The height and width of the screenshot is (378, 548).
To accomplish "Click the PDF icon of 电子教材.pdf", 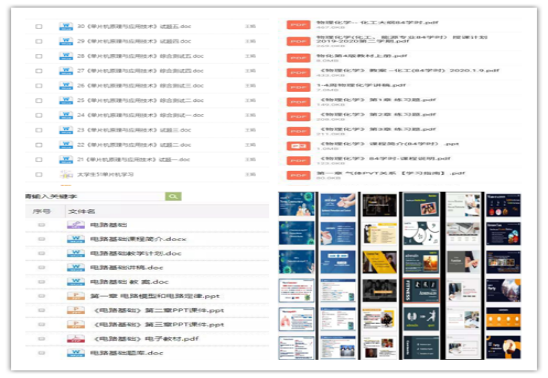I will click(76, 339).
